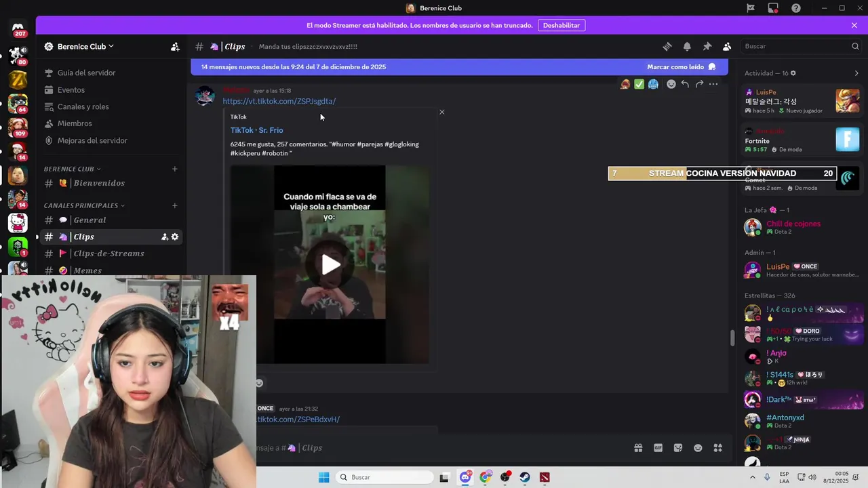Open Activity settings gear
The width and height of the screenshot is (868, 488).
793,73
